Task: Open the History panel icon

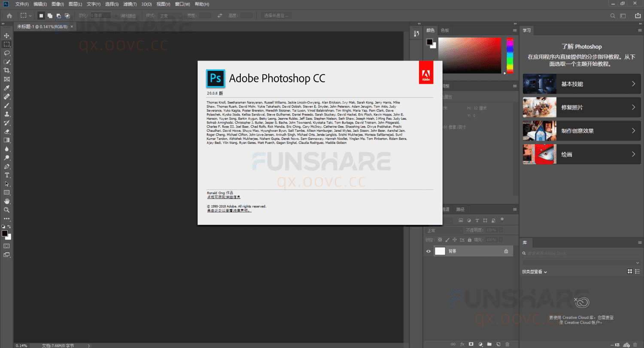Action: click(416, 33)
